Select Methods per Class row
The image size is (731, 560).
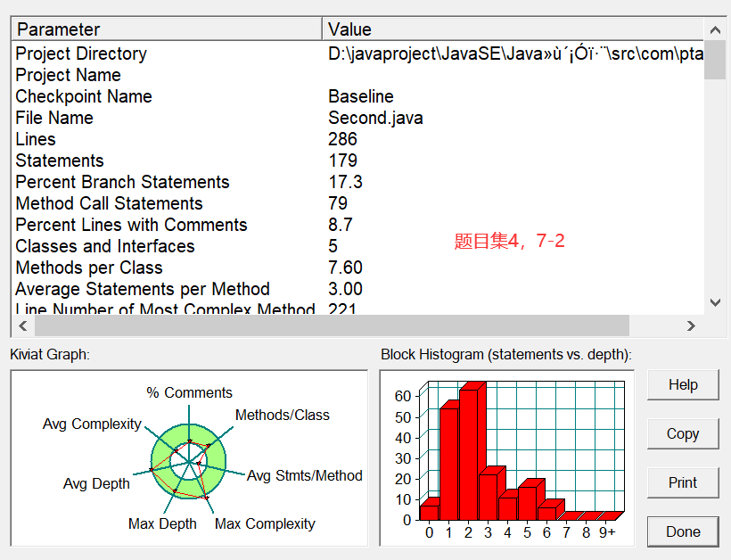357,268
